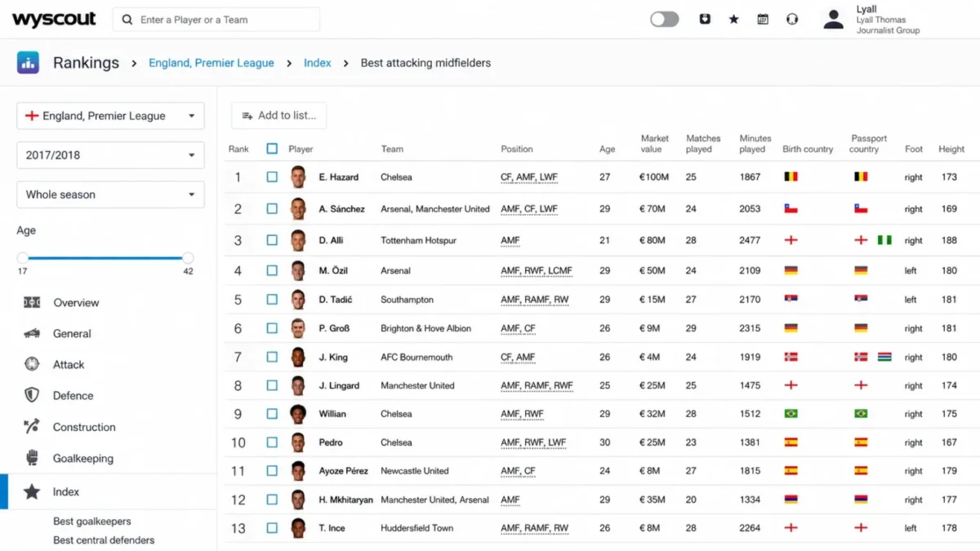The height and width of the screenshot is (551, 980).
Task: Sort by Market value column
Action: (x=654, y=144)
